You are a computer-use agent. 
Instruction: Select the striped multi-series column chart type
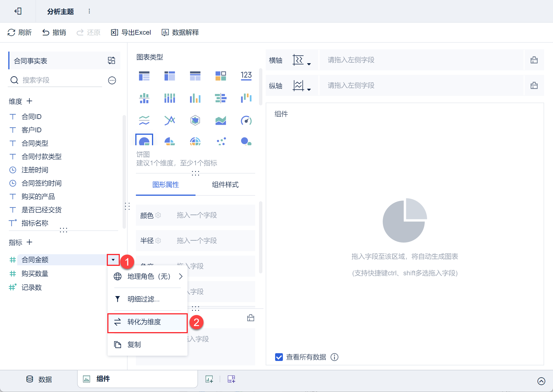point(170,98)
